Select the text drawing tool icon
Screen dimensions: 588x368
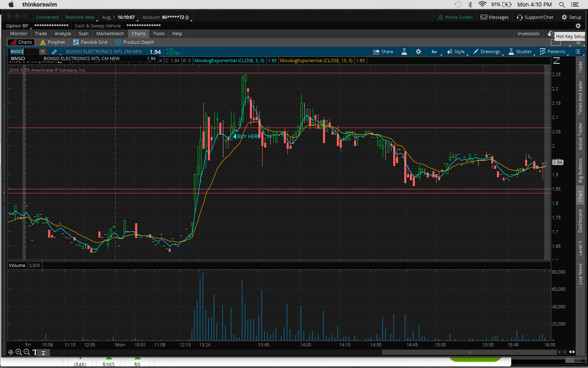(x=35, y=352)
